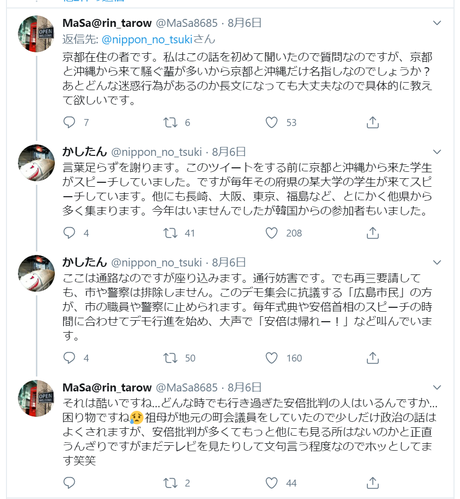Expand options on かしたん's first tweet
460x499 pixels.
[437, 152]
